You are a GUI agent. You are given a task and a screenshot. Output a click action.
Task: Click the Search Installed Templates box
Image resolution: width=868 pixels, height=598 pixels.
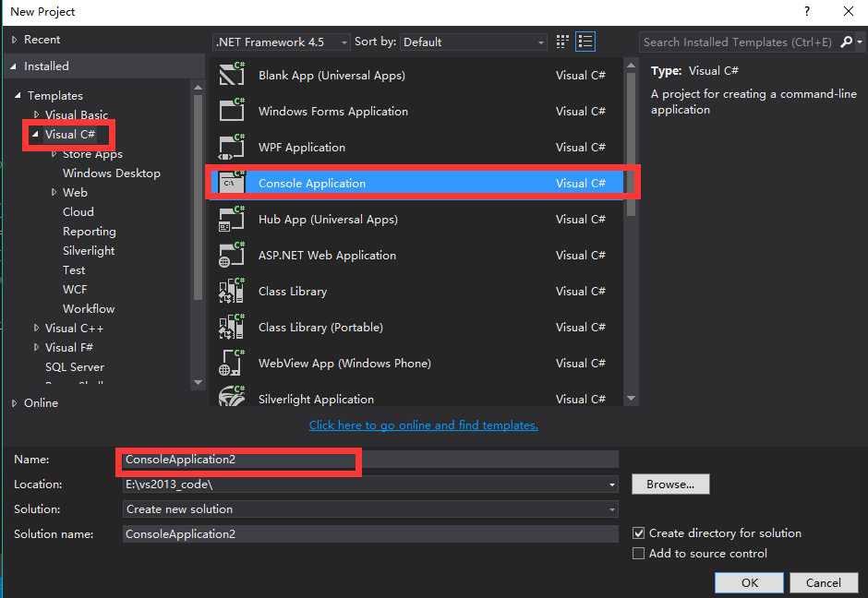click(738, 42)
